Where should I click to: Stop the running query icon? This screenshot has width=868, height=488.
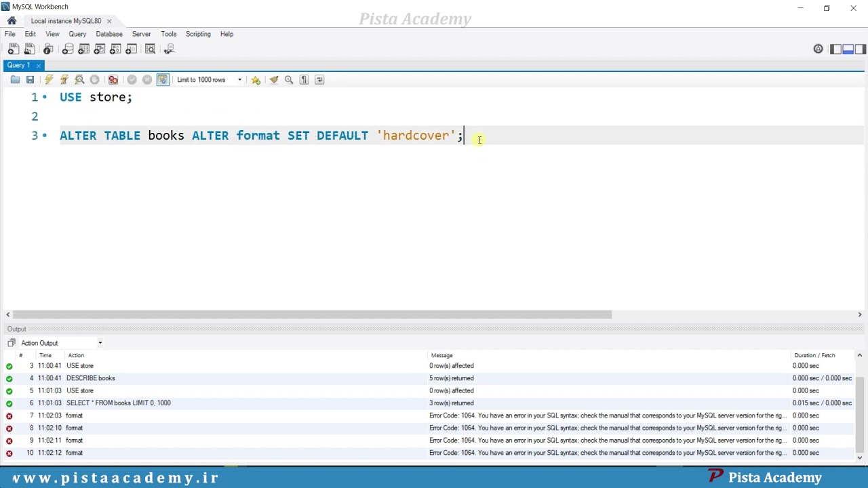(94, 80)
